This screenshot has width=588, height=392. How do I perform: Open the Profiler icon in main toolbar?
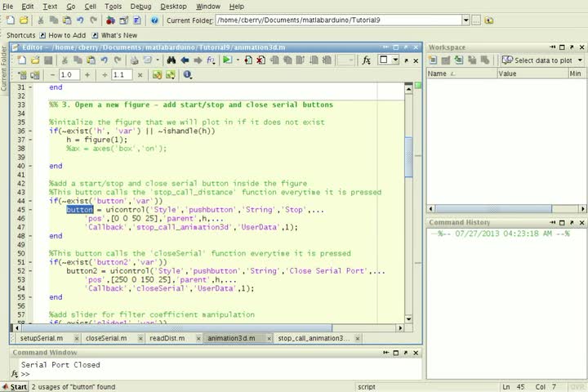[137, 20]
